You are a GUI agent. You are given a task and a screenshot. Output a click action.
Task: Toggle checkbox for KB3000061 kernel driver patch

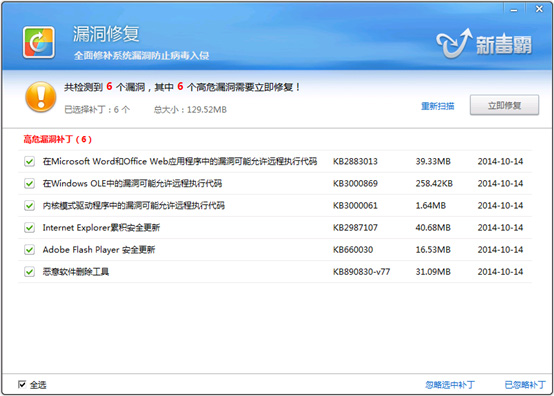(29, 206)
